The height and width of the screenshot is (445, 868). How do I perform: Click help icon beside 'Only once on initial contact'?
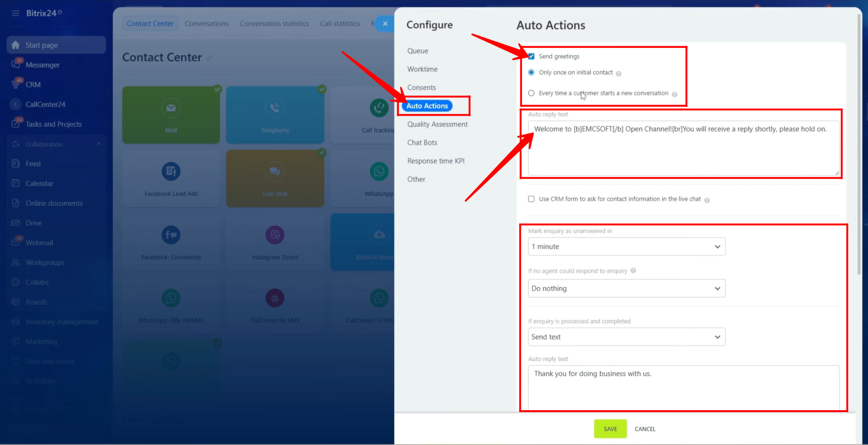pos(618,73)
